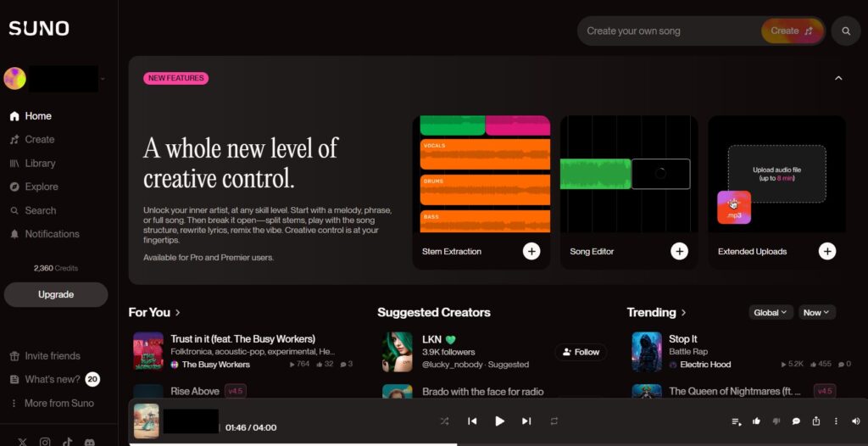
Task: Open LKN creator avatar
Action: [398, 351]
